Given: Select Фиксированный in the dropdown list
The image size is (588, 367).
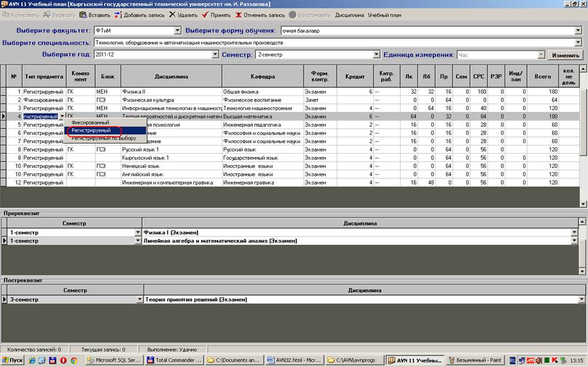Looking at the screenshot, I should click(90, 123).
